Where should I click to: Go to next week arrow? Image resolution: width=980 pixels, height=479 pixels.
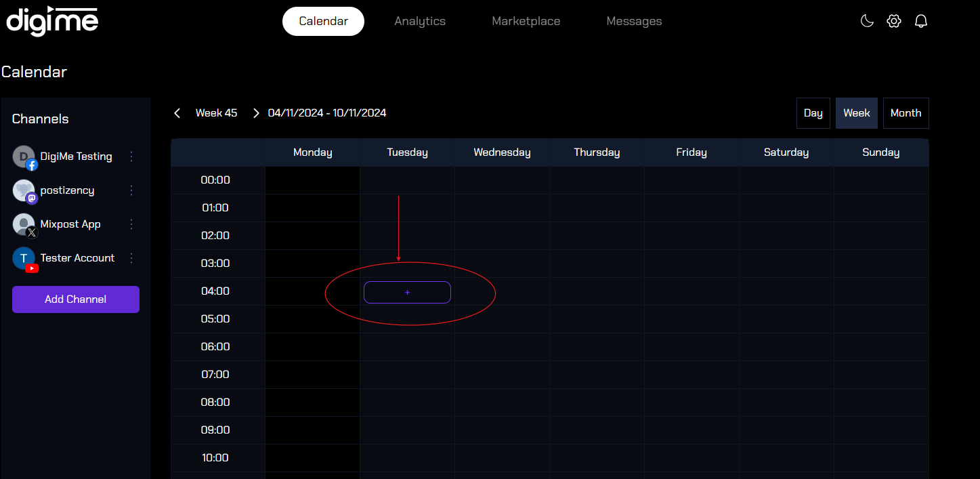[x=256, y=113]
